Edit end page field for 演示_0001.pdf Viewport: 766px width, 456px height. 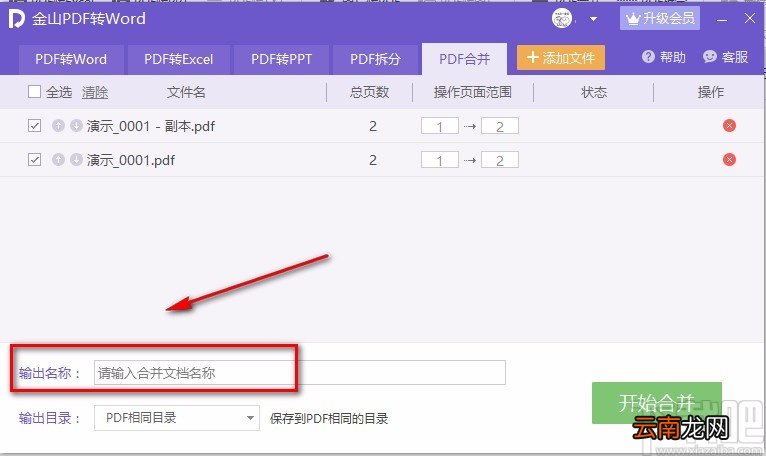pos(500,160)
